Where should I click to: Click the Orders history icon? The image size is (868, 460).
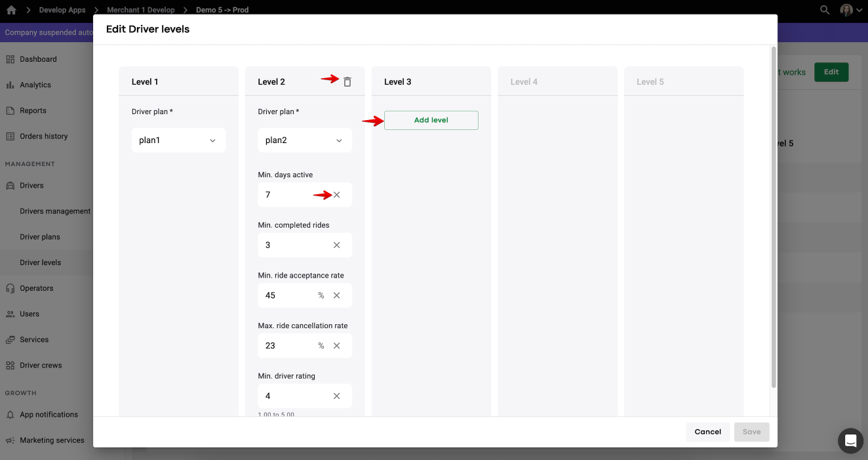click(10, 136)
